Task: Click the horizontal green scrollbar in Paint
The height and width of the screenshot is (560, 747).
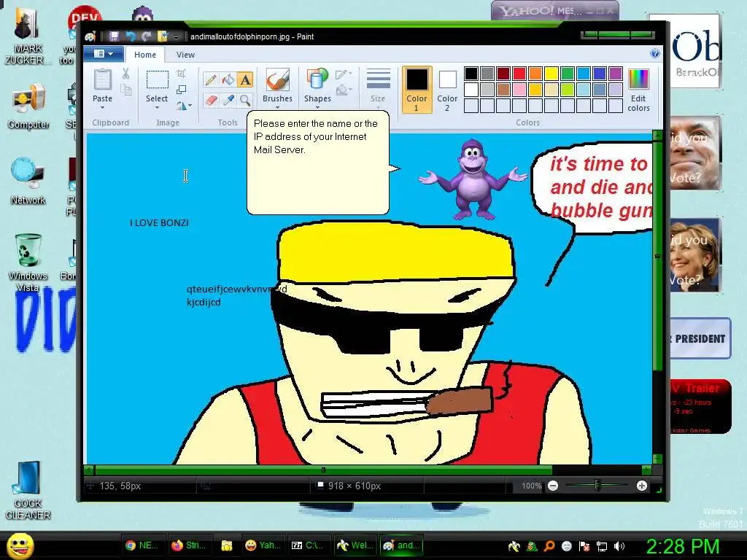Action: pos(323,470)
